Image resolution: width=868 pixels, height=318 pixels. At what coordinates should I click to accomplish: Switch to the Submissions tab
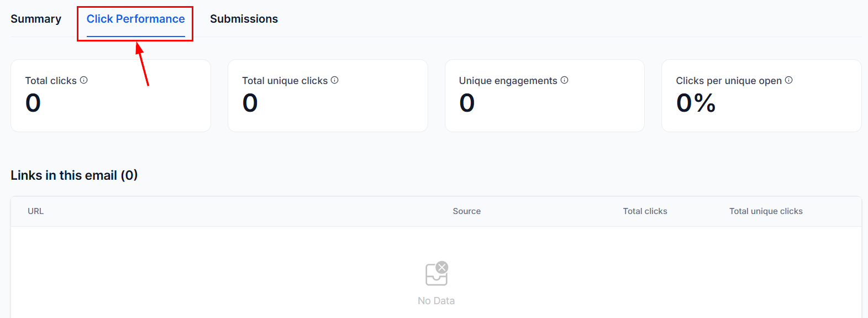click(244, 19)
